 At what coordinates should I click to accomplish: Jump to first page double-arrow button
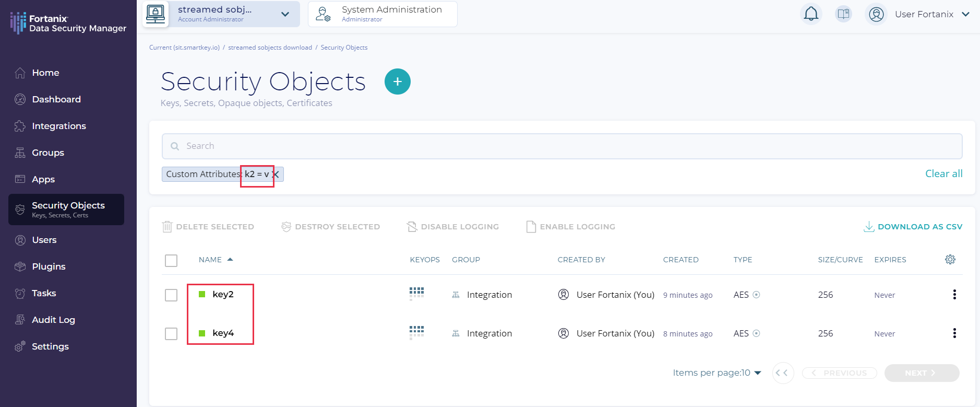click(x=782, y=373)
